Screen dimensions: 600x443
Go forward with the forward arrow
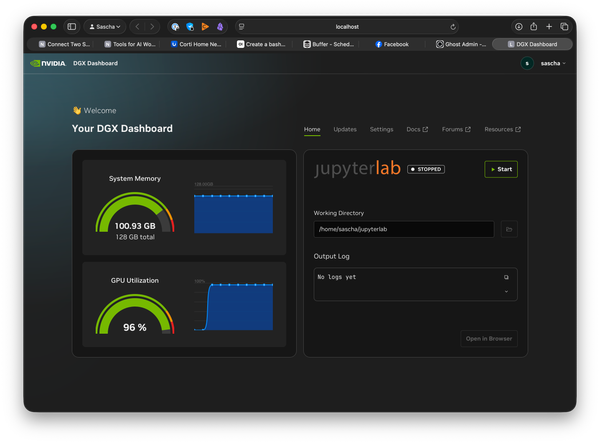coord(152,27)
